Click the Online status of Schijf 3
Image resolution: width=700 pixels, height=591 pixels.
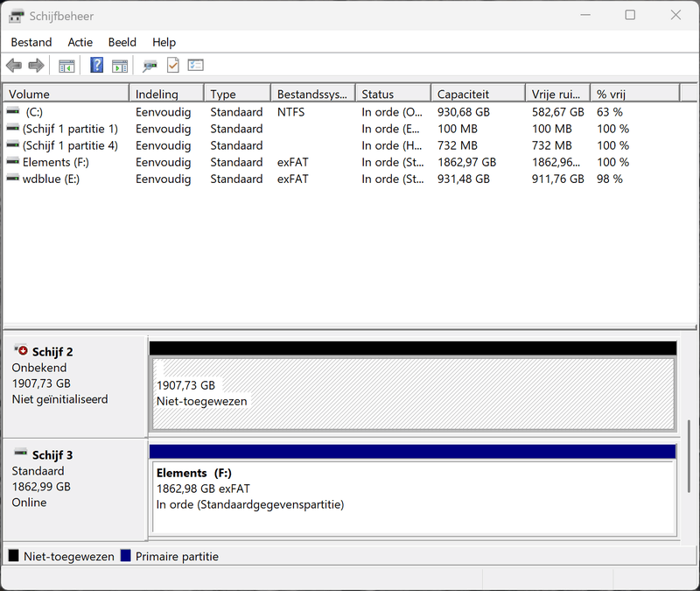[29, 502]
